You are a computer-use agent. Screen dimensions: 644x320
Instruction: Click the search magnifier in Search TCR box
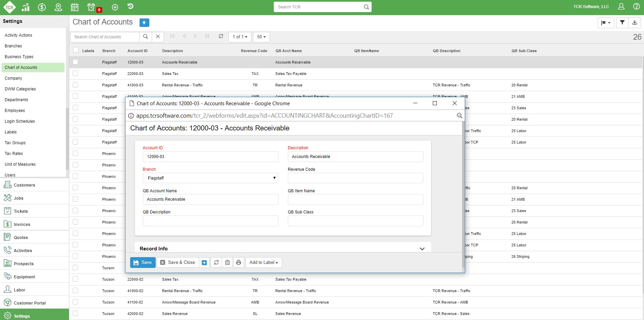tap(366, 7)
